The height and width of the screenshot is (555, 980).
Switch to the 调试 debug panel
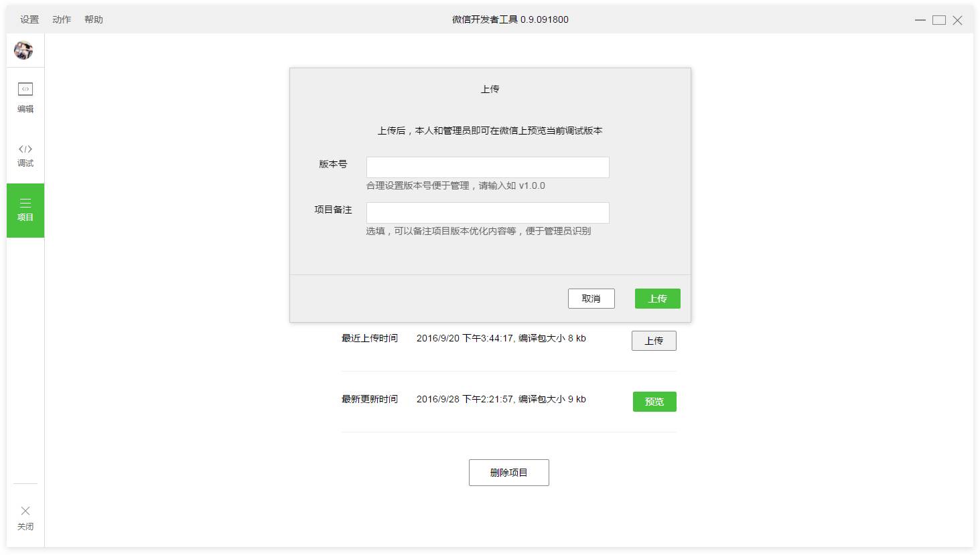25,156
